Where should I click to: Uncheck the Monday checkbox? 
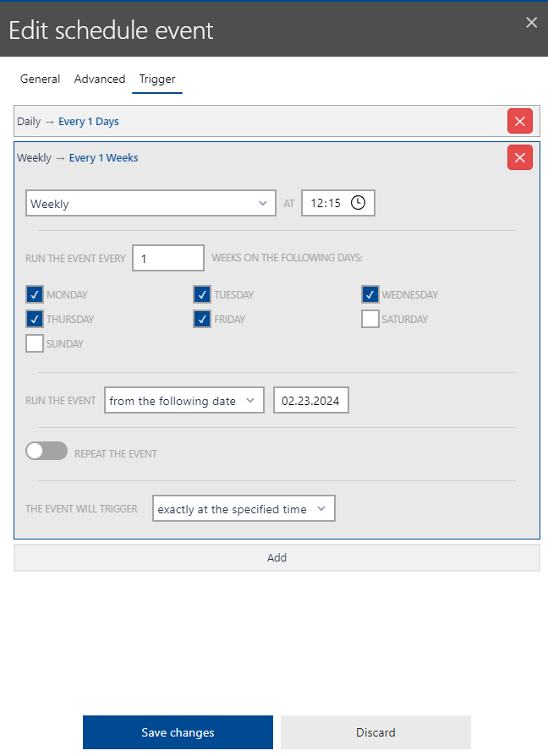point(35,294)
